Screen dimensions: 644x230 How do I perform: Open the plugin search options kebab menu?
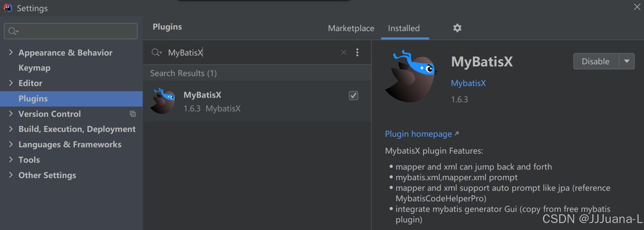point(357,53)
